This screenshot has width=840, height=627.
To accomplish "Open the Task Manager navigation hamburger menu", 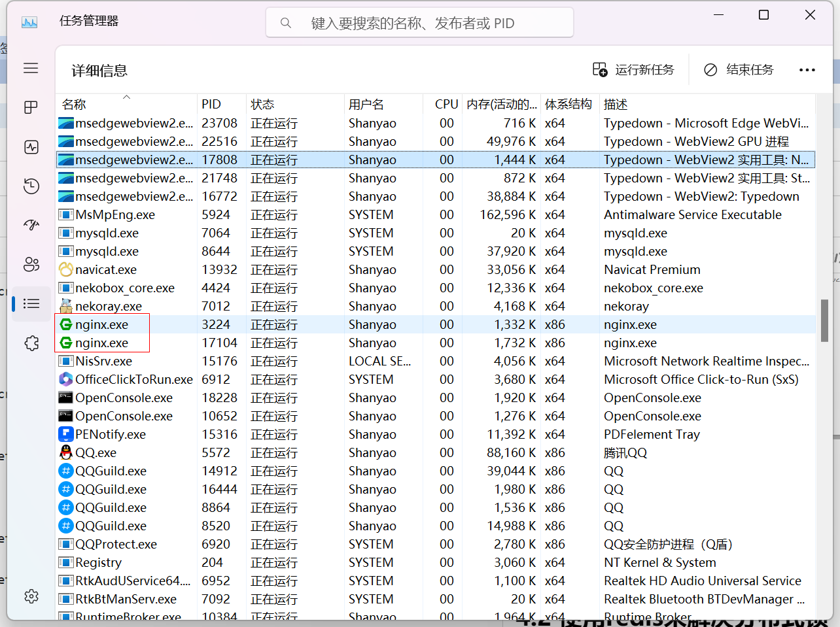I will pos(31,68).
